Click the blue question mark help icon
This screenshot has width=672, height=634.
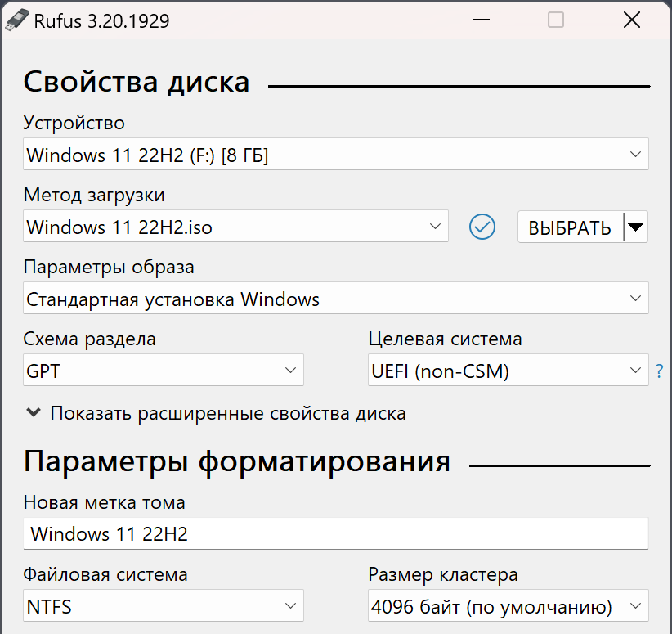click(659, 371)
